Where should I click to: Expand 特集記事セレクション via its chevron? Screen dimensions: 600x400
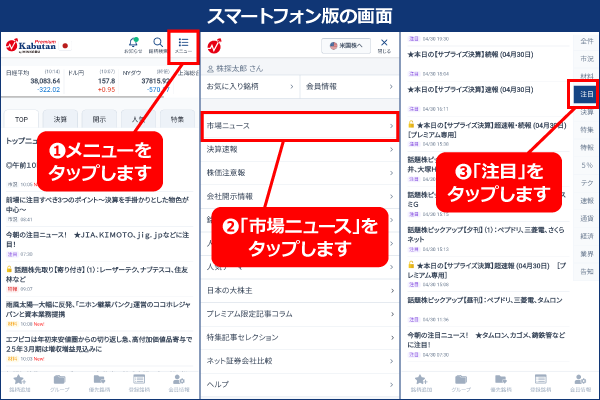point(391,337)
